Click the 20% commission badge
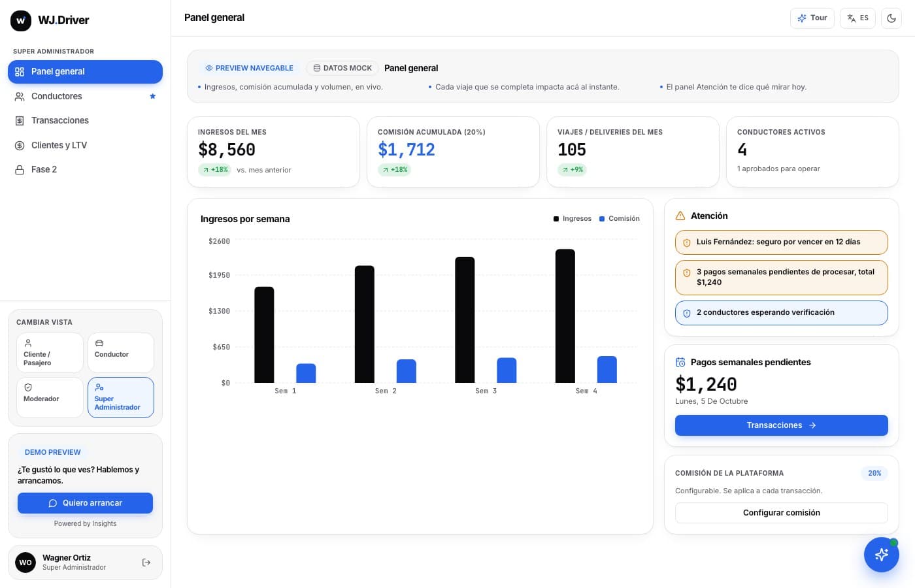 [874, 473]
